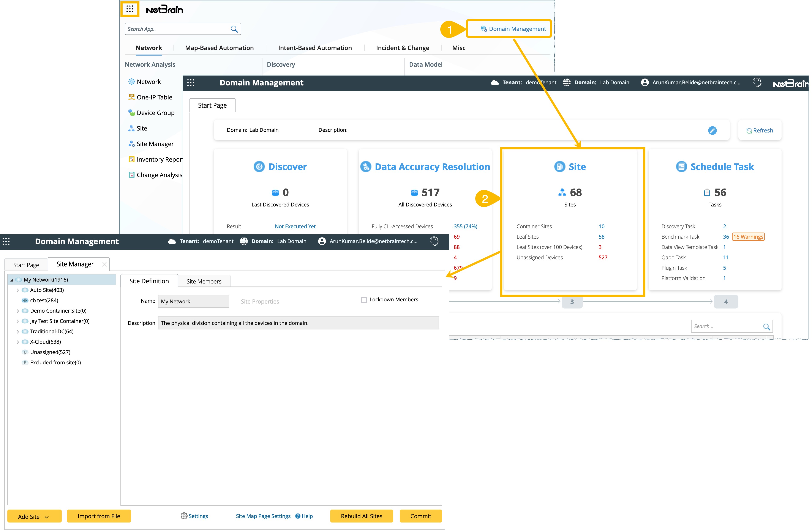Close the Site Manager tab
The width and height of the screenshot is (812, 532).
click(104, 264)
